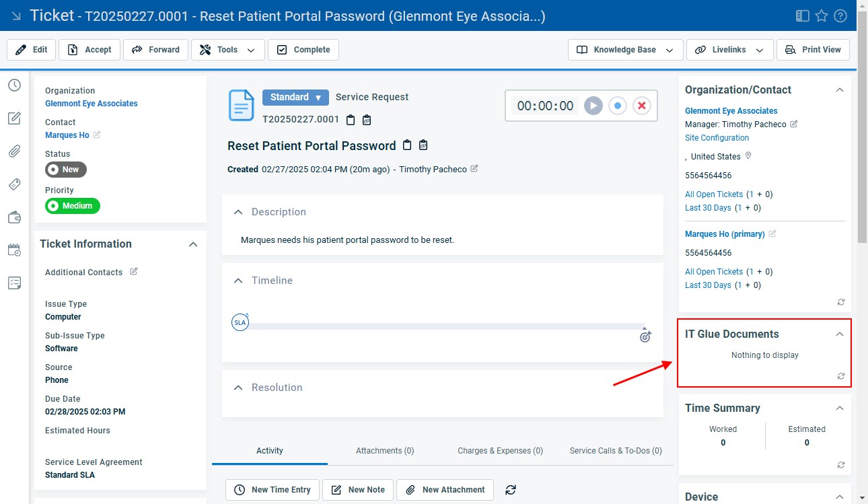The width and height of the screenshot is (868, 504).
Task: Click clipboard-with-clock icon next to ticket title
Action: (x=423, y=145)
